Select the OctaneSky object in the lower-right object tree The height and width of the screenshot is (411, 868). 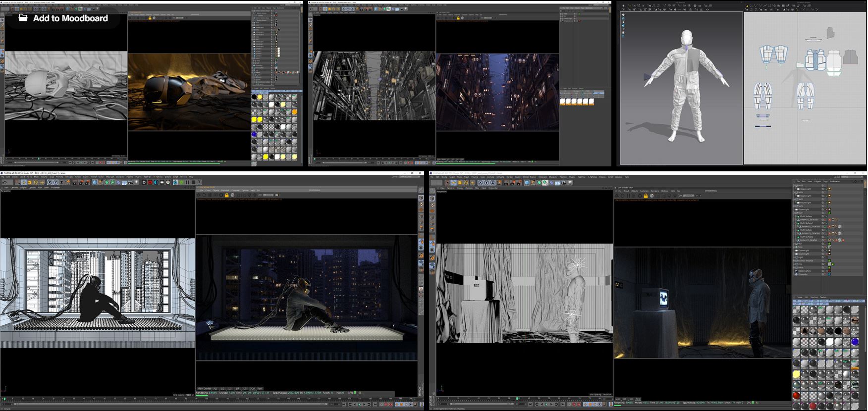[803, 274]
